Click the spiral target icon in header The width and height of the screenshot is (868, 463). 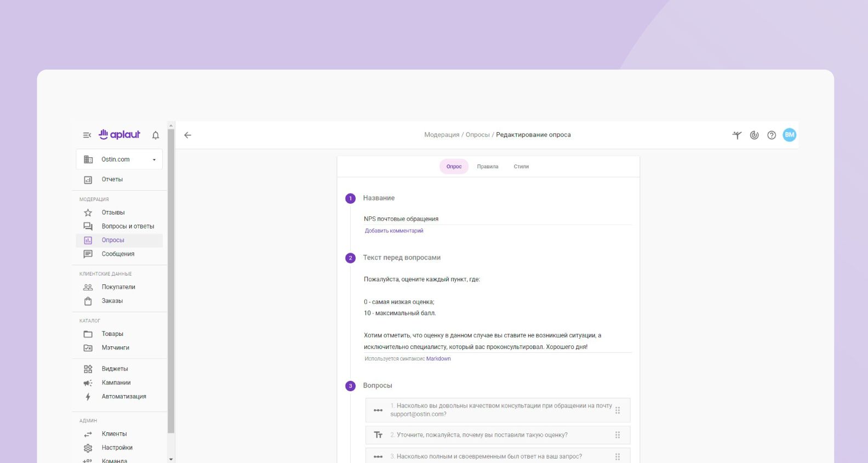[x=754, y=135]
